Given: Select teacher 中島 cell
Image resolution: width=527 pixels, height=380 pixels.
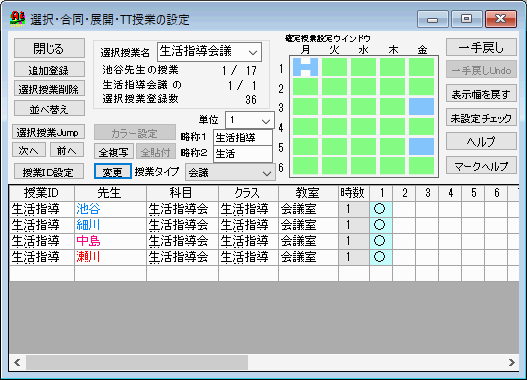Looking at the screenshot, I should pos(110,241).
